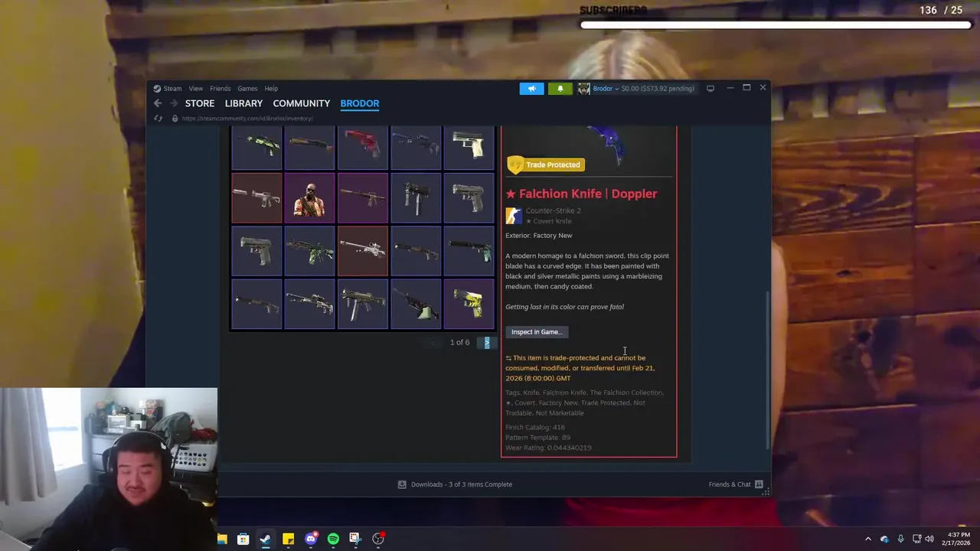Viewport: 980px width, 551px height.
Task: Click the network tray icon
Action: click(x=916, y=539)
